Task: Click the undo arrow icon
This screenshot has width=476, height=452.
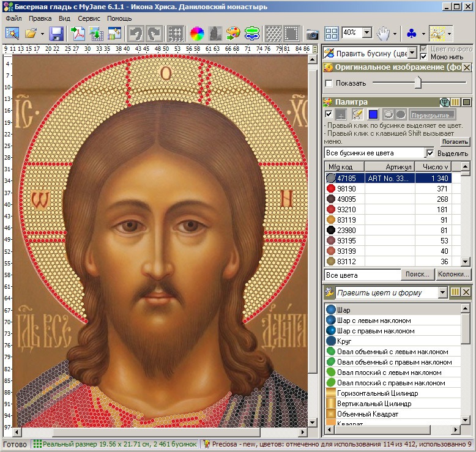Action: pos(136,33)
